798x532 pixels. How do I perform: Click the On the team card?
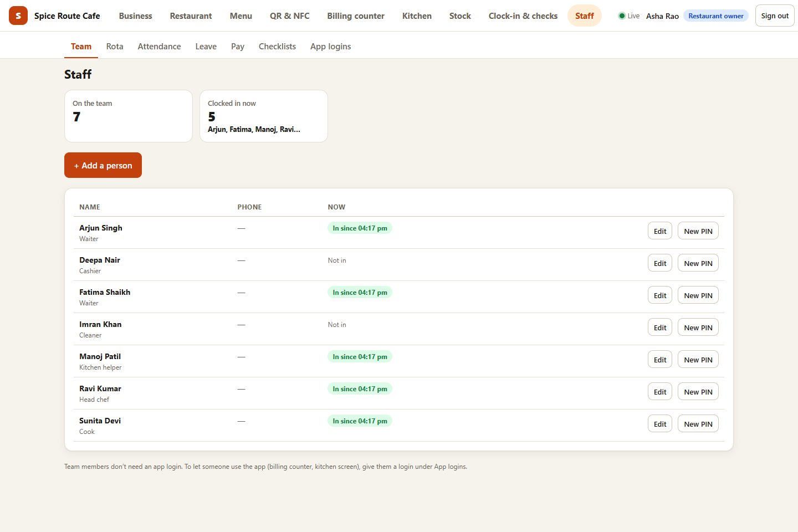129,116
